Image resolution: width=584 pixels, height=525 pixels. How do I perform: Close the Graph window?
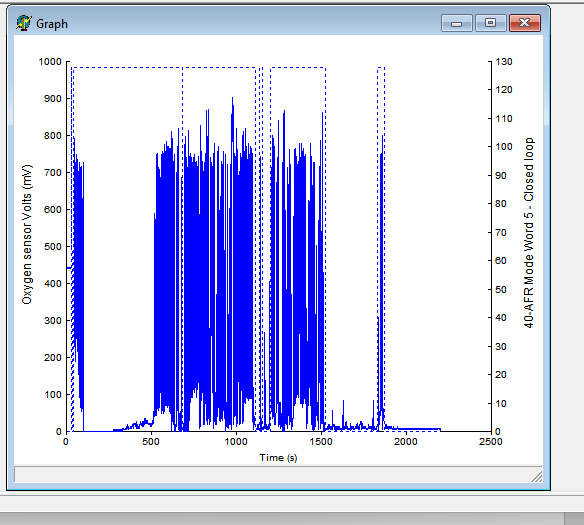point(525,23)
